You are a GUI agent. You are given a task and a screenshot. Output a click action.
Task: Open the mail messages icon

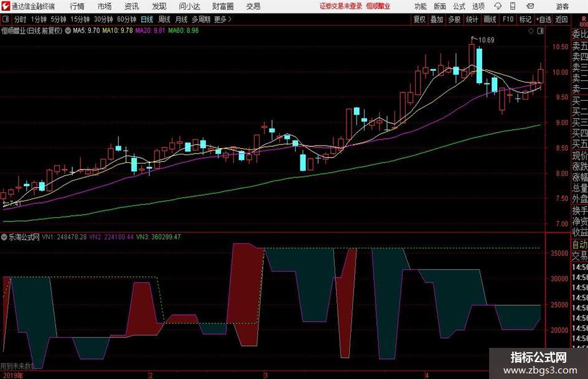click(530, 6)
